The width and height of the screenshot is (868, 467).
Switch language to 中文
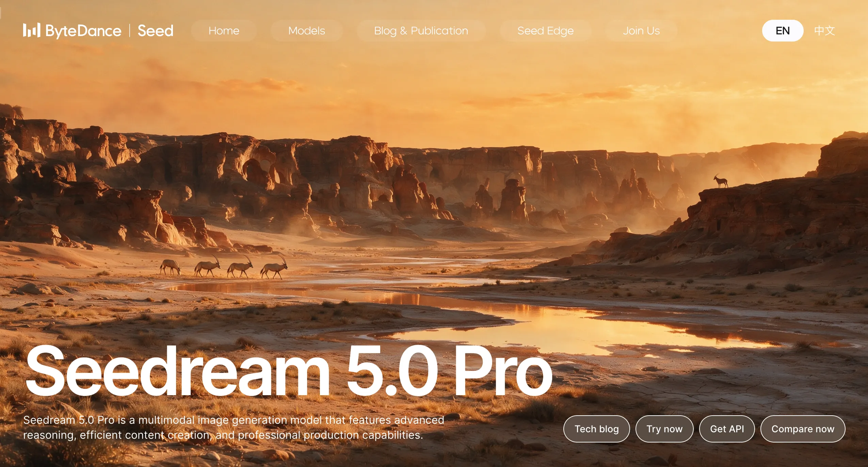pos(824,31)
